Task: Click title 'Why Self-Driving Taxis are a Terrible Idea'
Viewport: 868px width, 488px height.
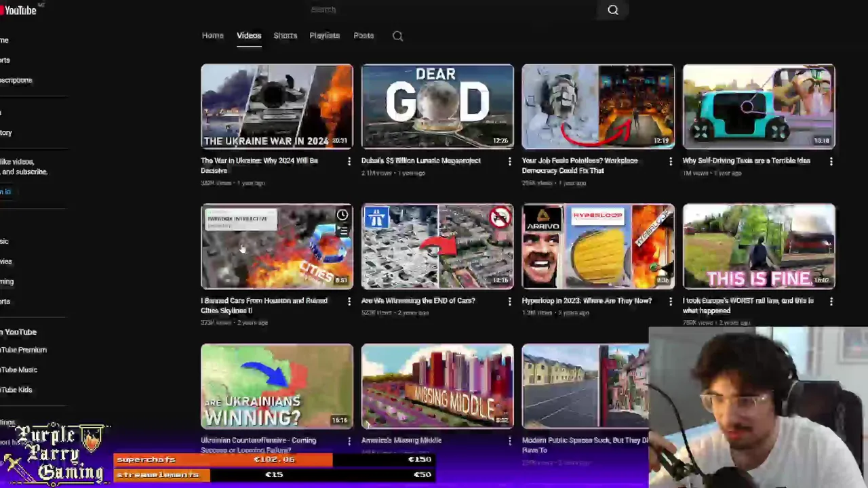Action: (x=747, y=161)
